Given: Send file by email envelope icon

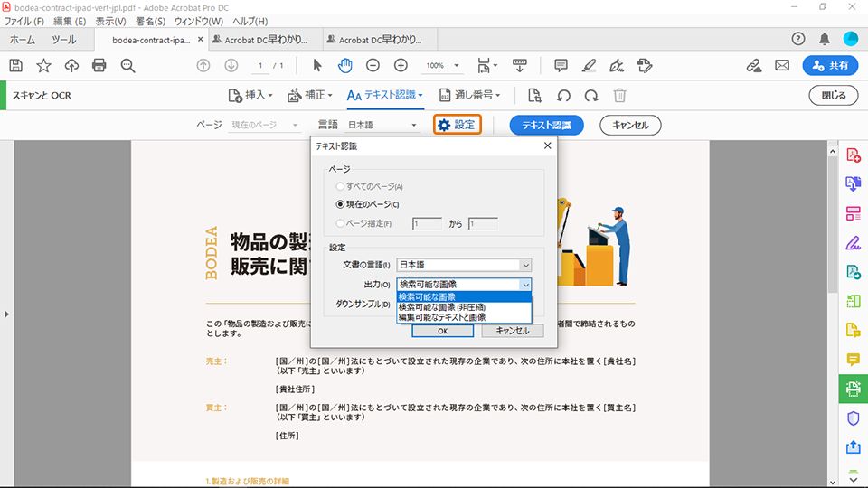Looking at the screenshot, I should [x=782, y=65].
